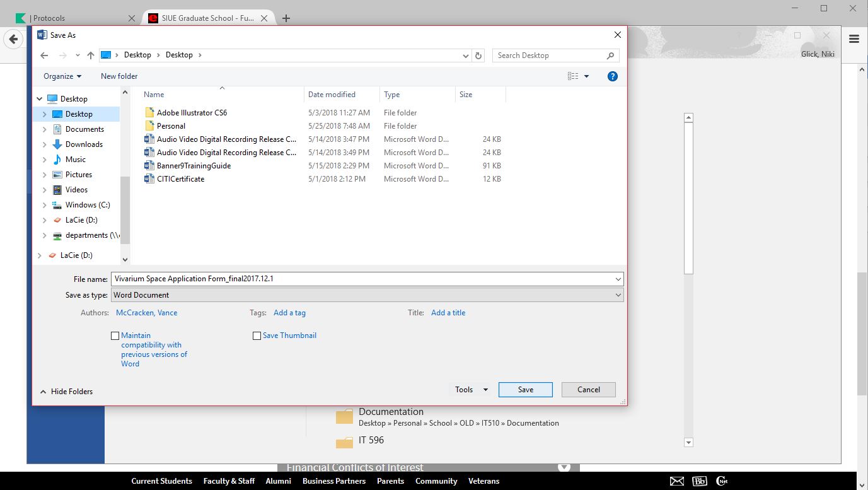The image size is (868, 490).
Task: Select the Banner9TrainingGuide Word document
Action: [x=194, y=166]
